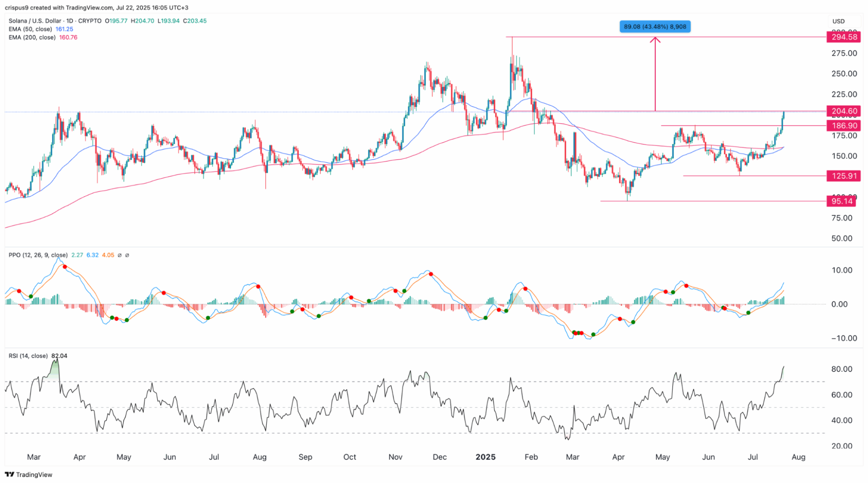Image resolution: width=868 pixels, height=483 pixels.
Task: Open the USD currency selector on price axis
Action: click(838, 21)
